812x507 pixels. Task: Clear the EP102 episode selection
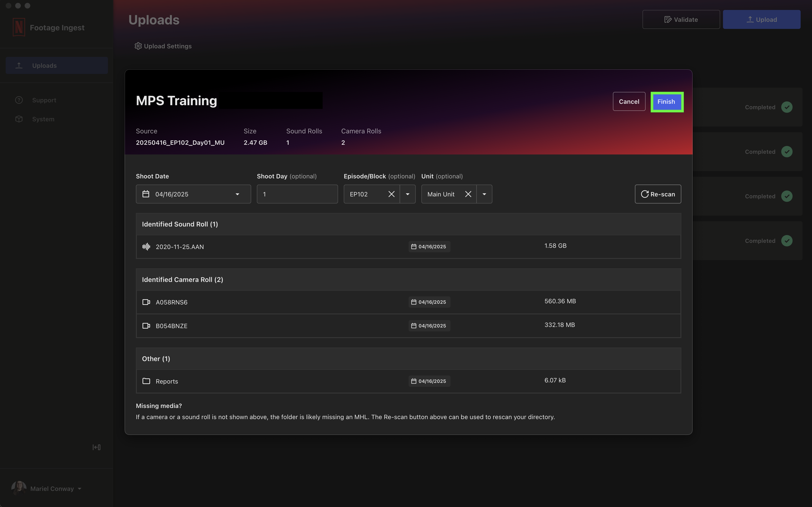coord(391,194)
